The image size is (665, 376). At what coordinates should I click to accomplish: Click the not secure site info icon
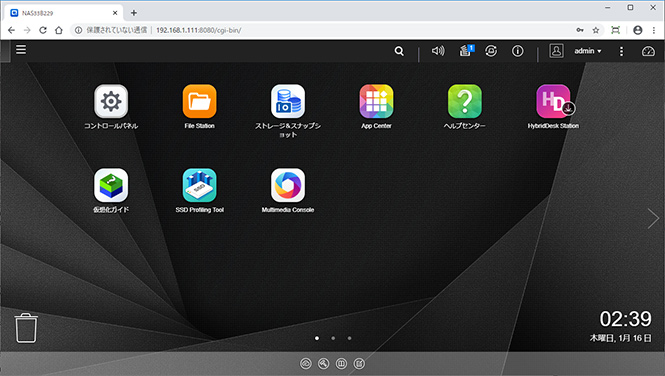(x=78, y=30)
